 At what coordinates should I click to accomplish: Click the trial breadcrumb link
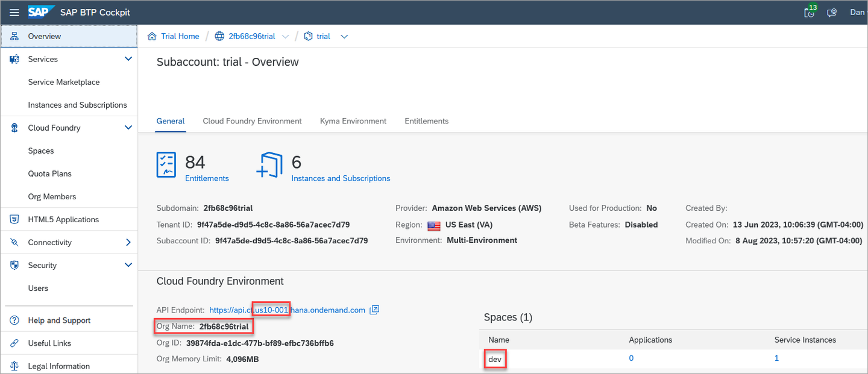(324, 36)
